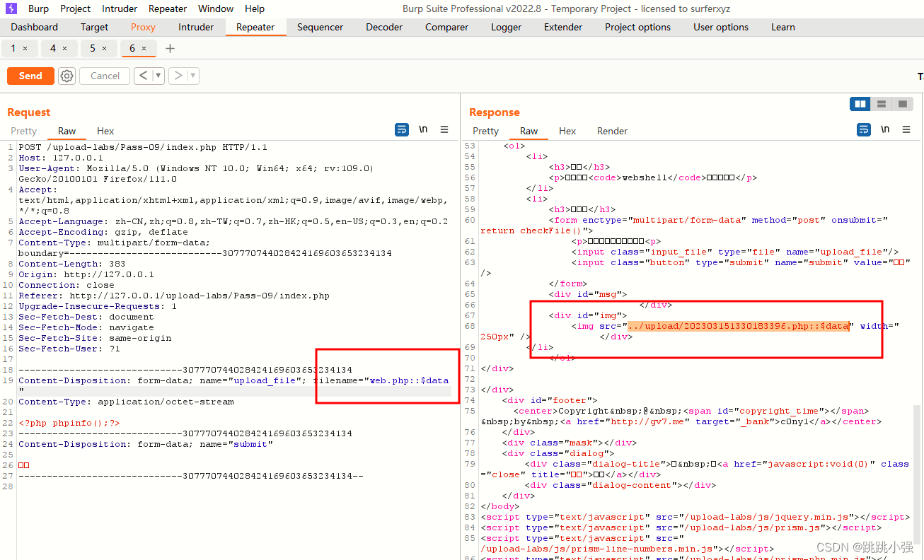Switch Request view to Raw

click(x=67, y=131)
